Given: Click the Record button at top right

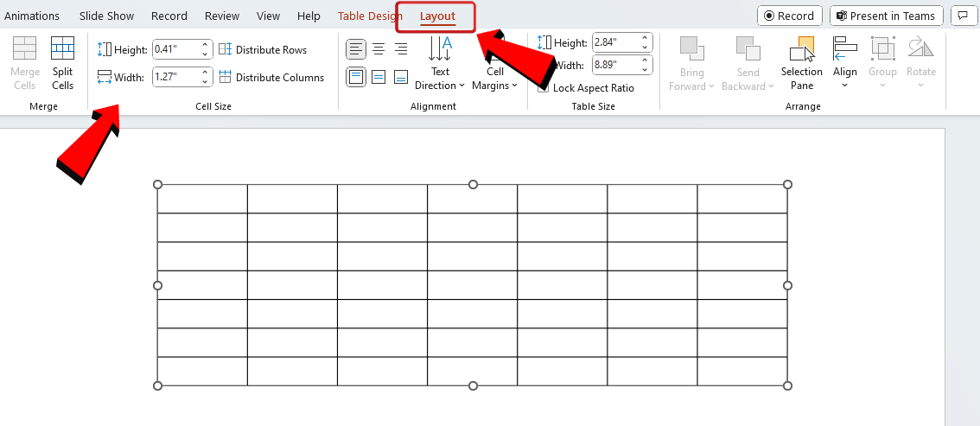Looking at the screenshot, I should (x=789, y=16).
